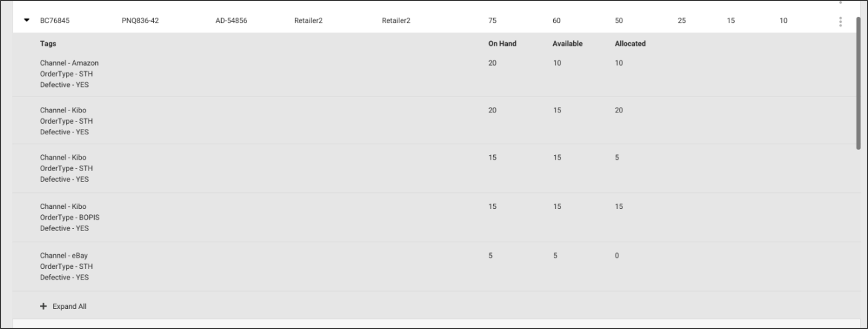Sort by the Available column header
This screenshot has width=868, height=329.
(566, 43)
